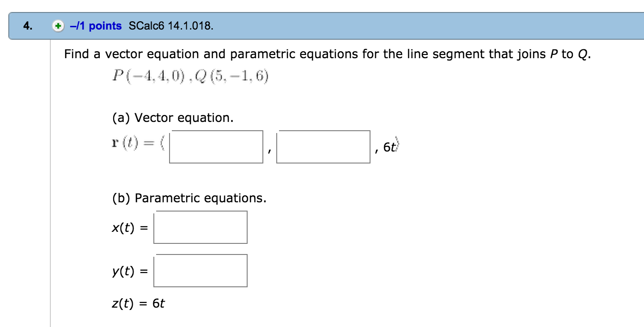Click the blue question header bar

[x=326, y=26]
